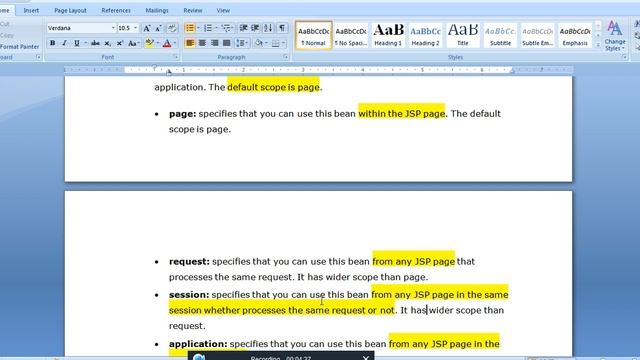Viewport: 640px width, 360px height.
Task: Apply red font color
Action: click(167, 43)
